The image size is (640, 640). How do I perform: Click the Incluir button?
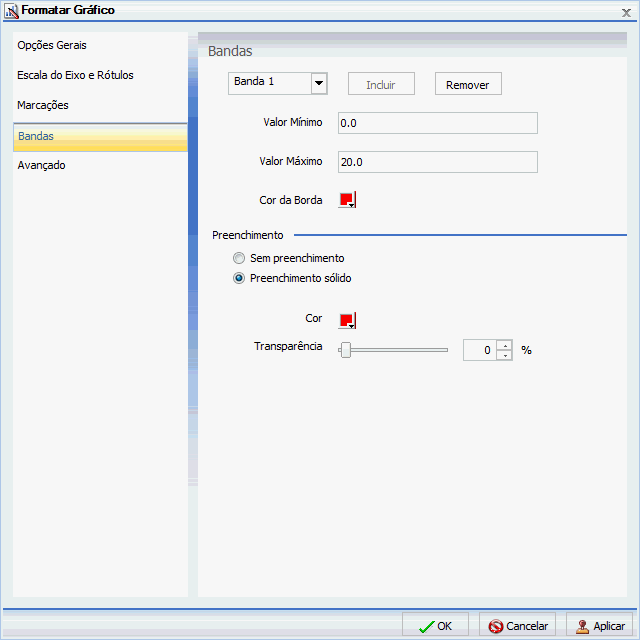pyautogui.click(x=381, y=84)
